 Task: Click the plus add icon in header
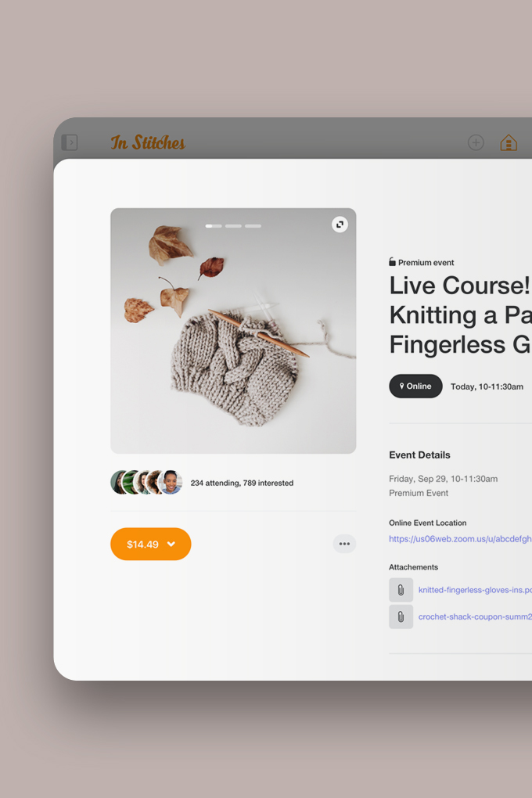pos(476,142)
